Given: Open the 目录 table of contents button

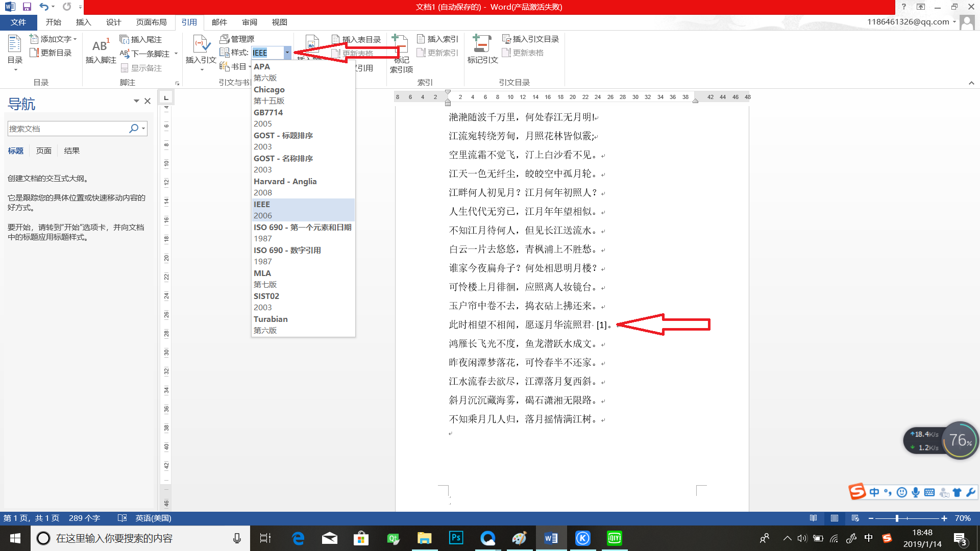Looking at the screenshot, I should click(15, 53).
